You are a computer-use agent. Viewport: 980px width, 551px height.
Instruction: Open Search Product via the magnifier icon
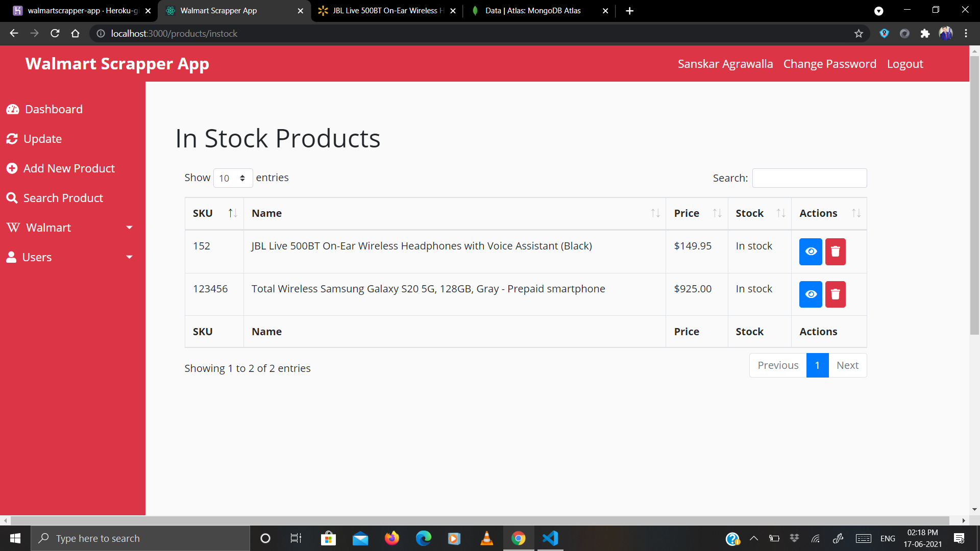click(12, 197)
